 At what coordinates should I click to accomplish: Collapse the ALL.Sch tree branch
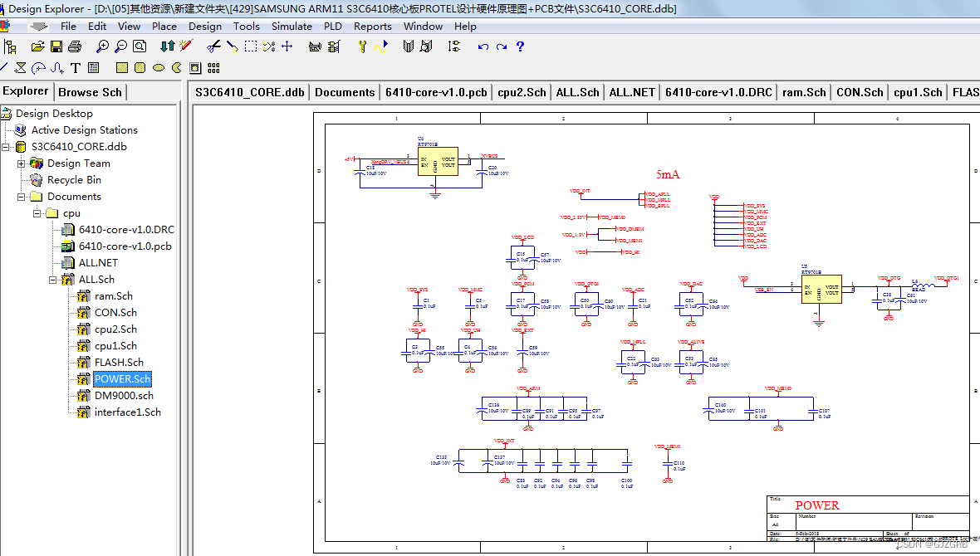(x=51, y=279)
